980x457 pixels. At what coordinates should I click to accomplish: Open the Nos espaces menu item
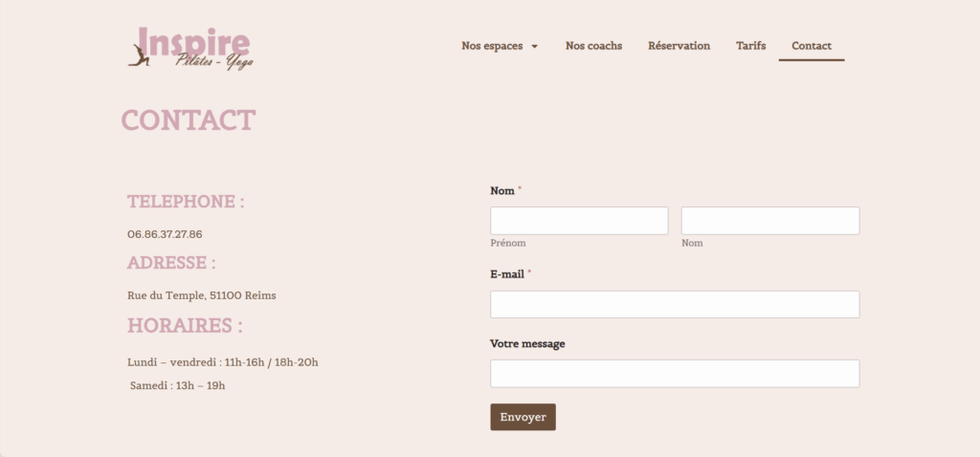pyautogui.click(x=492, y=46)
